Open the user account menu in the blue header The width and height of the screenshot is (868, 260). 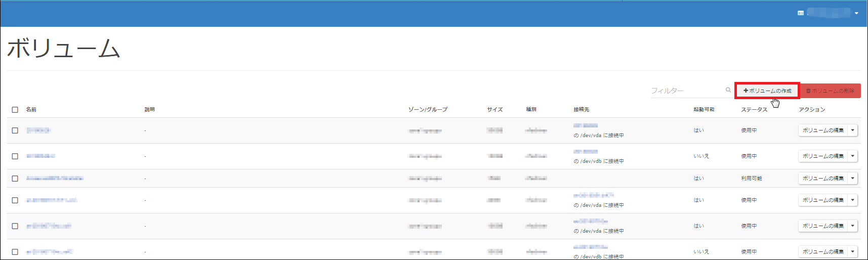[x=829, y=13]
